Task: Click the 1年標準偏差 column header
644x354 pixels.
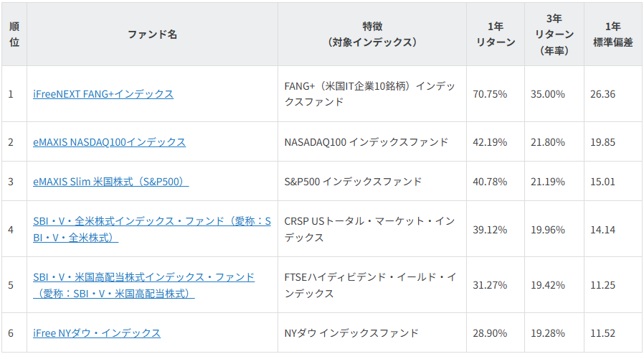Action: coord(612,34)
